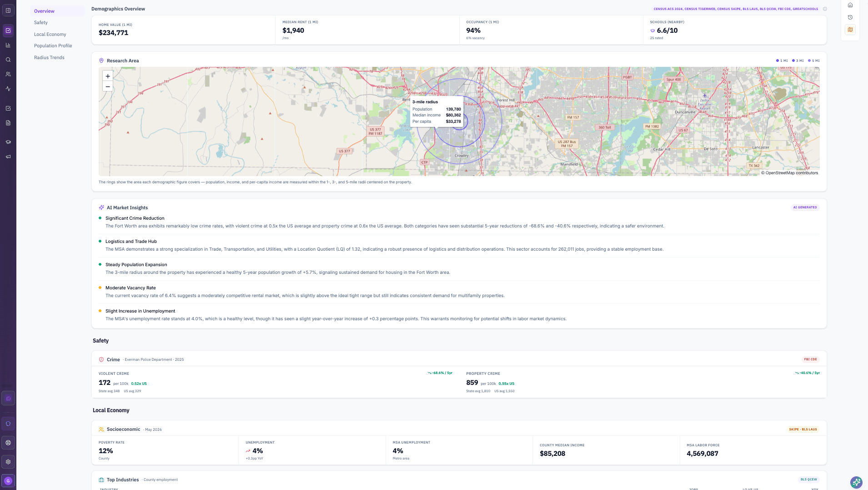Click the Steady Population Expansion insight heading

point(136,265)
